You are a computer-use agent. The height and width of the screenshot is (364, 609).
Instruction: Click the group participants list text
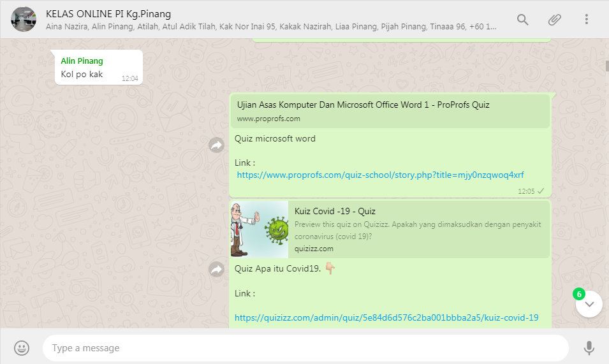point(271,27)
